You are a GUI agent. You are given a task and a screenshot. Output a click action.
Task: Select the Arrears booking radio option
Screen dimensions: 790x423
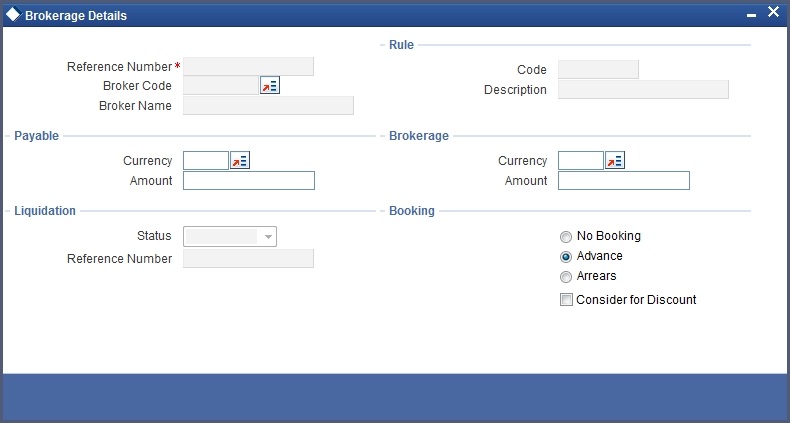(x=566, y=277)
